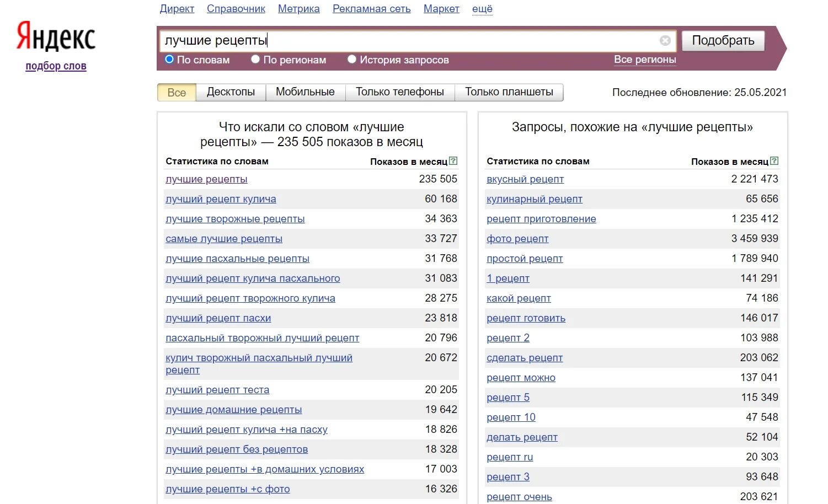
Task: Open the 'какой рецепт' similar query
Action: [x=519, y=298]
